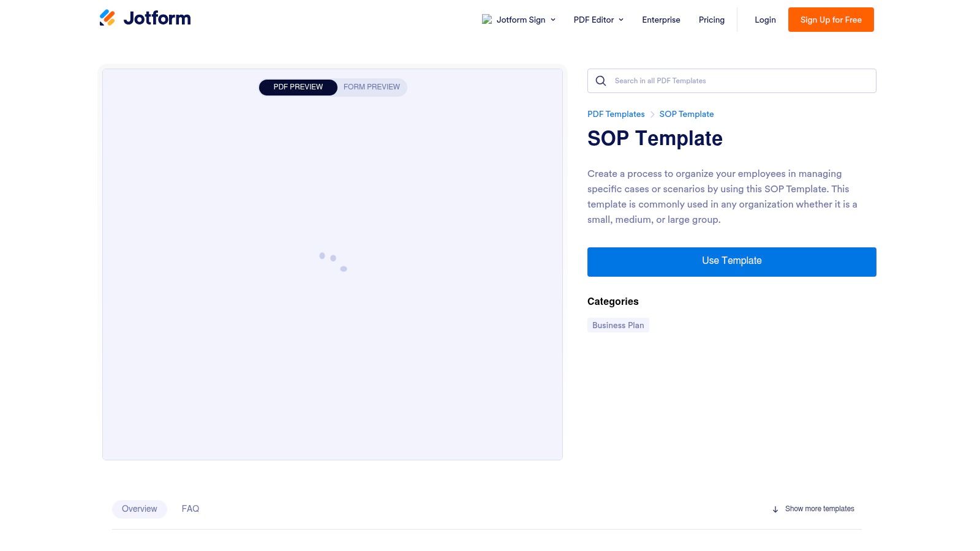Click the breadcrumb separator arrow icon
This screenshot has width=980, height=551.
point(652,114)
